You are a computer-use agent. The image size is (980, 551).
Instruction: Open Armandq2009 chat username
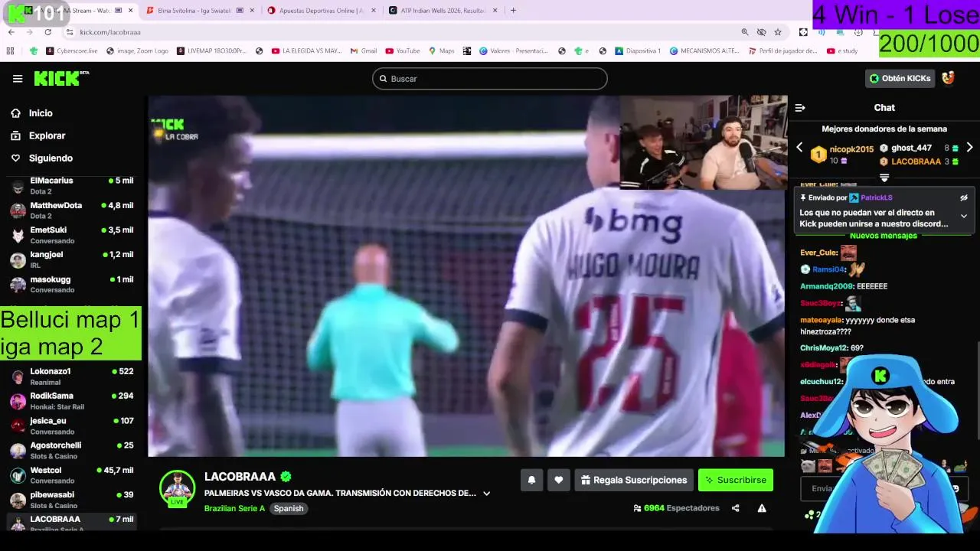(826, 286)
